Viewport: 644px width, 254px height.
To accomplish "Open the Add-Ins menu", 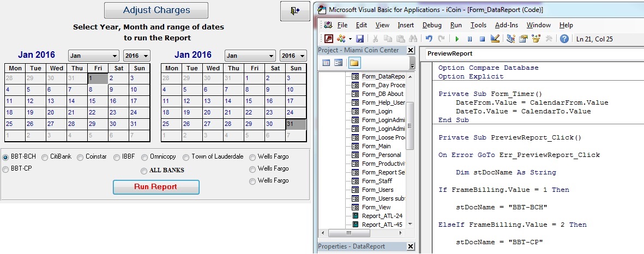I will 507,25.
